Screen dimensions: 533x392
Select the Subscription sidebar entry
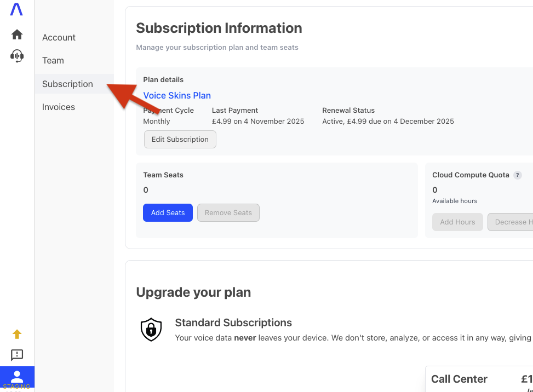point(67,84)
